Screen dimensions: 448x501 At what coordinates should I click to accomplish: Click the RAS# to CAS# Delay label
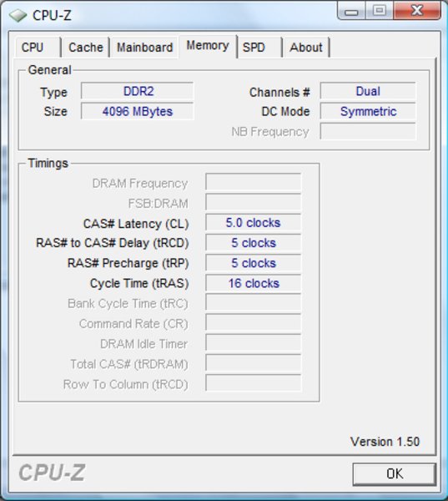point(113,243)
